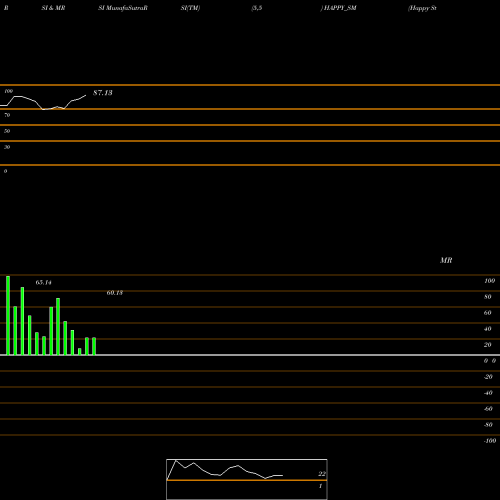The image size is (500, 500).
Task: Click the MR axis label '-20'
Action: click(x=488, y=377)
